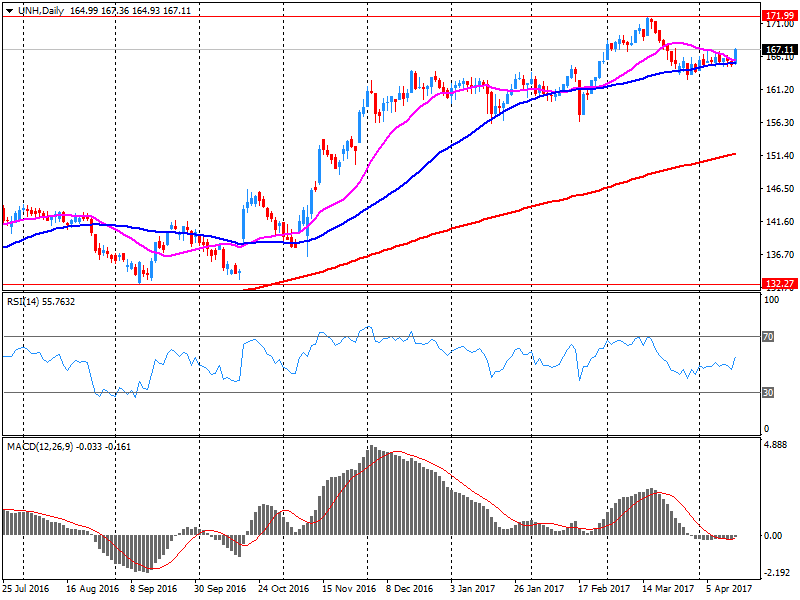Select the MACD 4.888 scale label
Screen dimensions: 800x600
coord(776,445)
